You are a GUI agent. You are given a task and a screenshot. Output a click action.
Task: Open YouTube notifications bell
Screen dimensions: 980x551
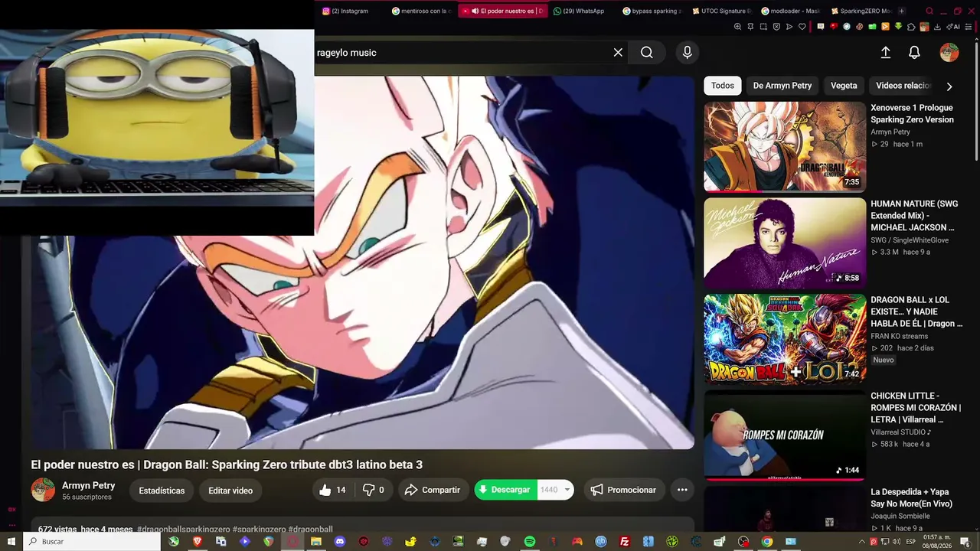point(914,53)
